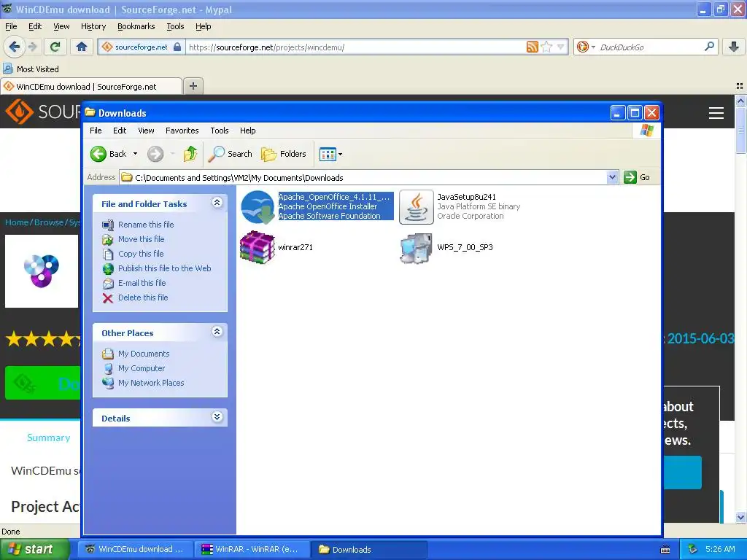This screenshot has height=560, width=747.
Task: Open Help menu in Downloads window
Action: (x=248, y=131)
